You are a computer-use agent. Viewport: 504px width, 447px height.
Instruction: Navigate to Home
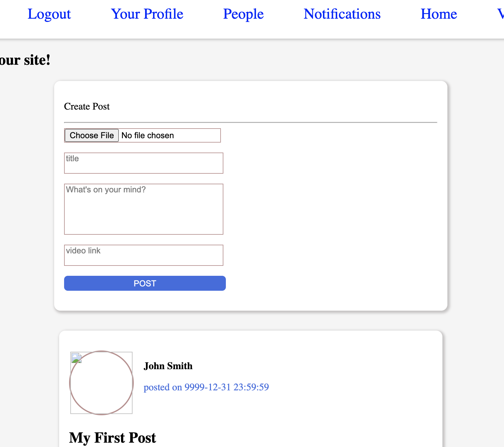point(439,14)
